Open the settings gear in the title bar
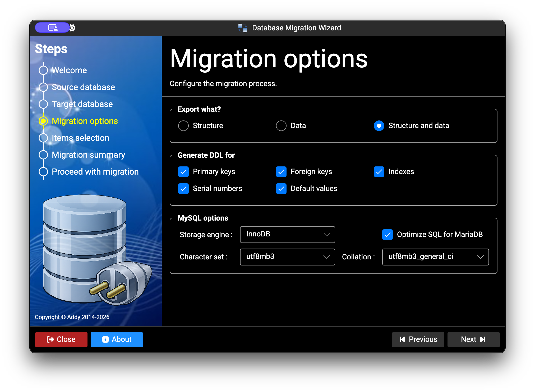This screenshot has width=535, height=392. click(72, 27)
